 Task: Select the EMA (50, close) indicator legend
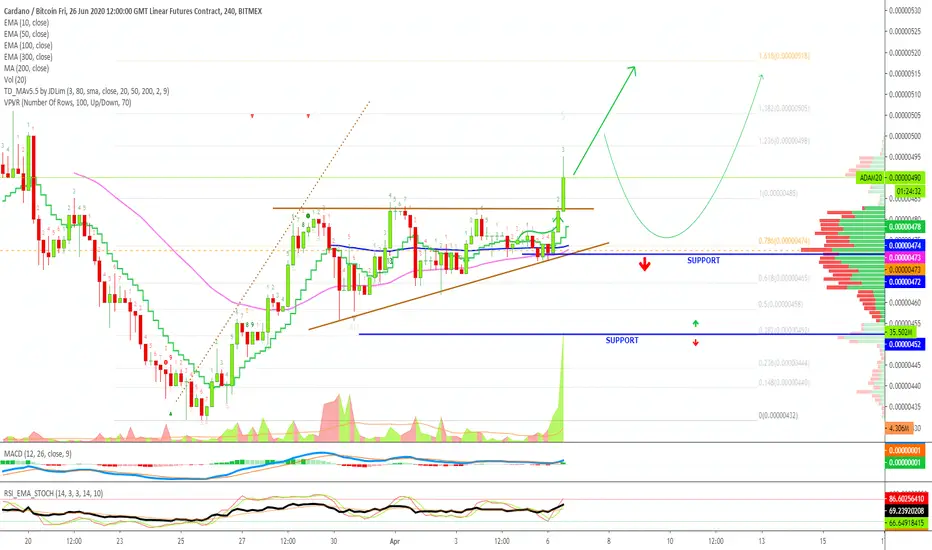26,34
